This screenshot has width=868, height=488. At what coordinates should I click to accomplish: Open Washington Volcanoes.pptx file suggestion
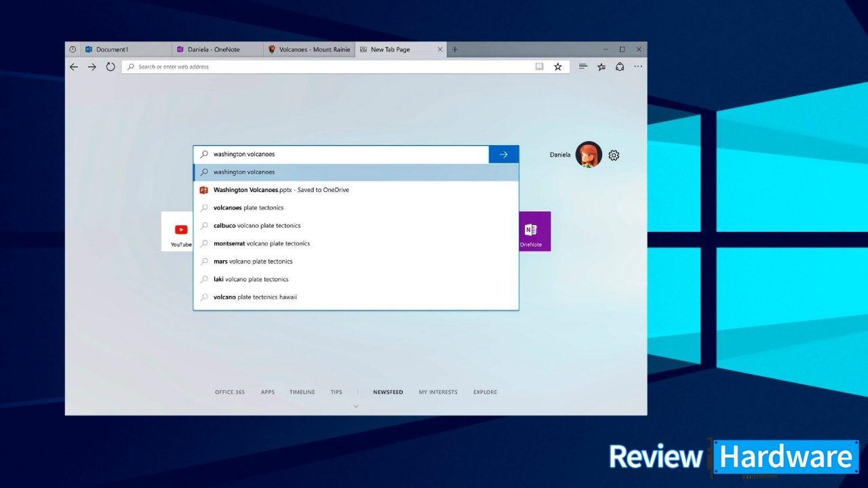tap(356, 190)
